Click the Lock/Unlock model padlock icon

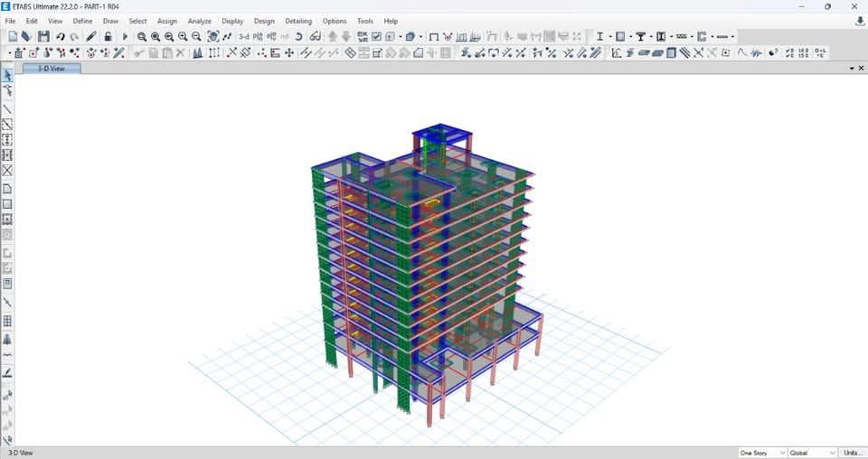[108, 37]
